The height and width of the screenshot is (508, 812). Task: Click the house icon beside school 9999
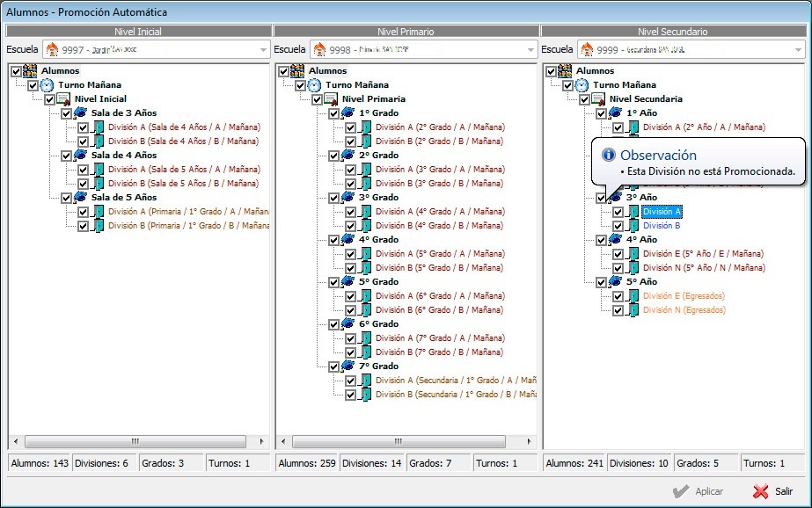pos(587,50)
